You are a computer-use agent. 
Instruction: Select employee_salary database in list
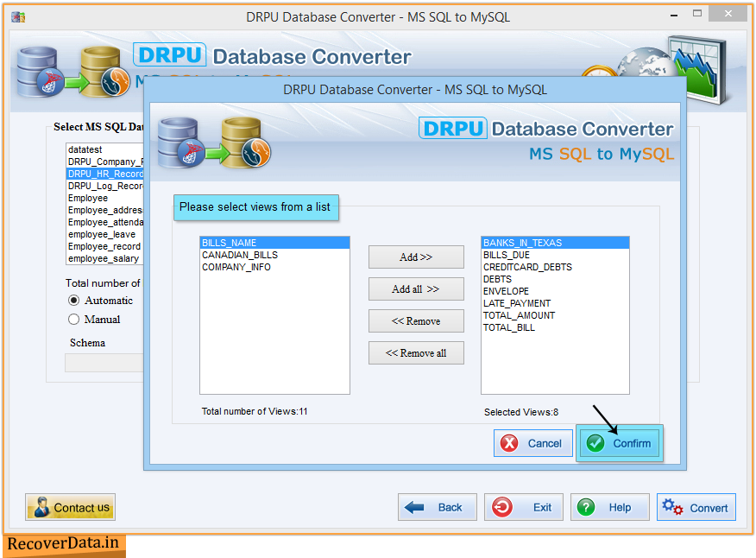104,258
